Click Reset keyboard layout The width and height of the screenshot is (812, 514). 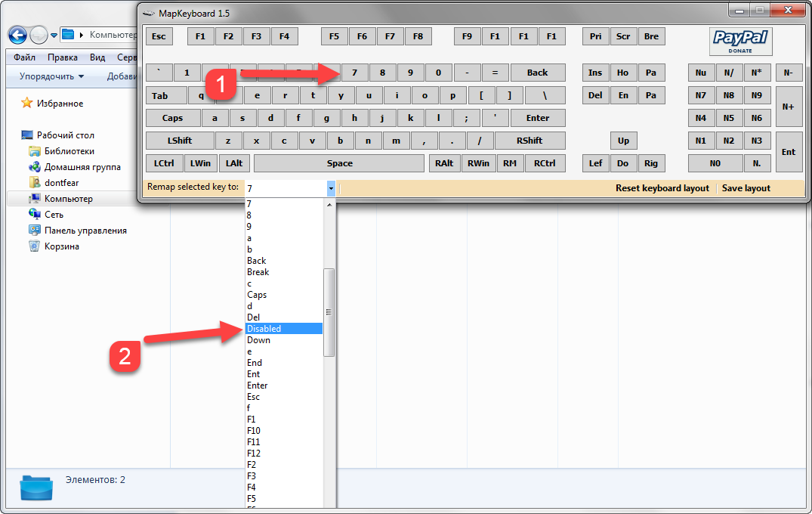coord(662,188)
